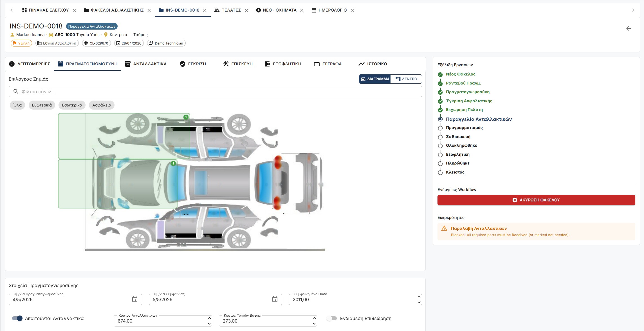Open the ΑΝΤΑΛΛΑΚΤΙΚΑ section
644x331 pixels.
pyautogui.click(x=146, y=64)
